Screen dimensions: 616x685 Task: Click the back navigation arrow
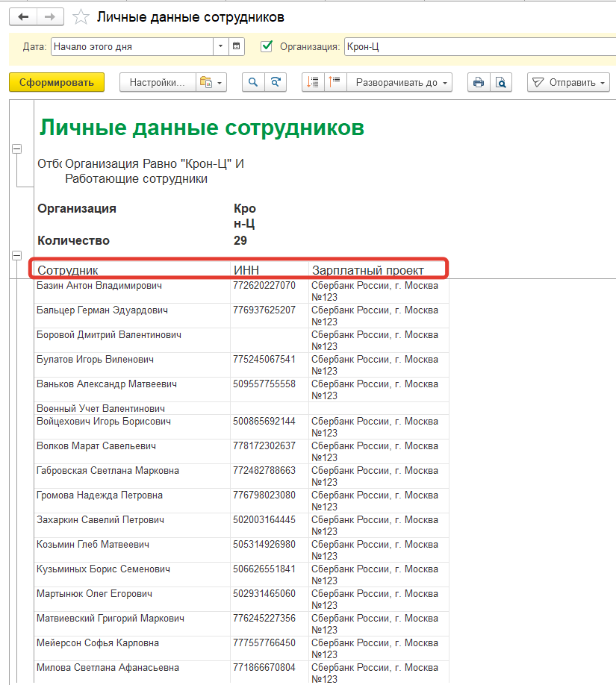[x=22, y=16]
